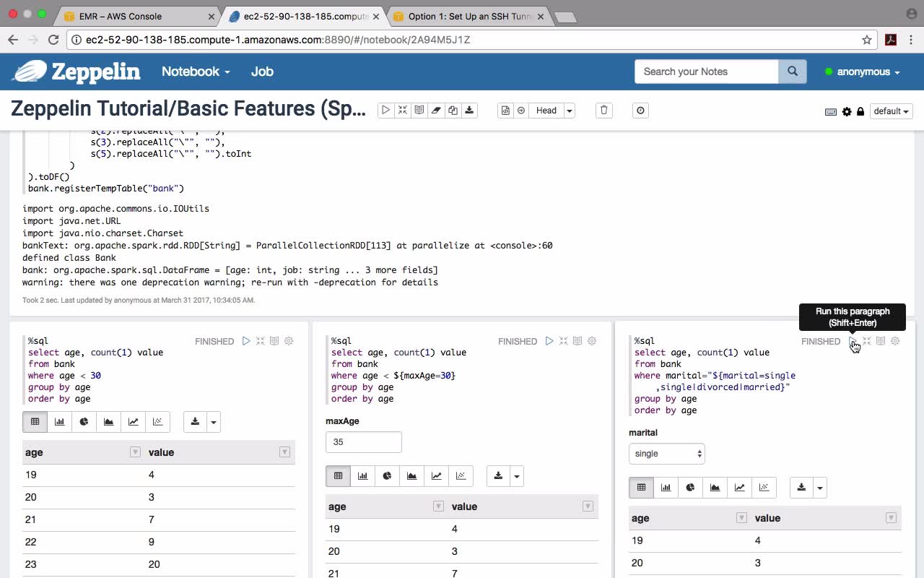The height and width of the screenshot is (578, 924).
Task: Click the maxAge input field
Action: (x=363, y=442)
